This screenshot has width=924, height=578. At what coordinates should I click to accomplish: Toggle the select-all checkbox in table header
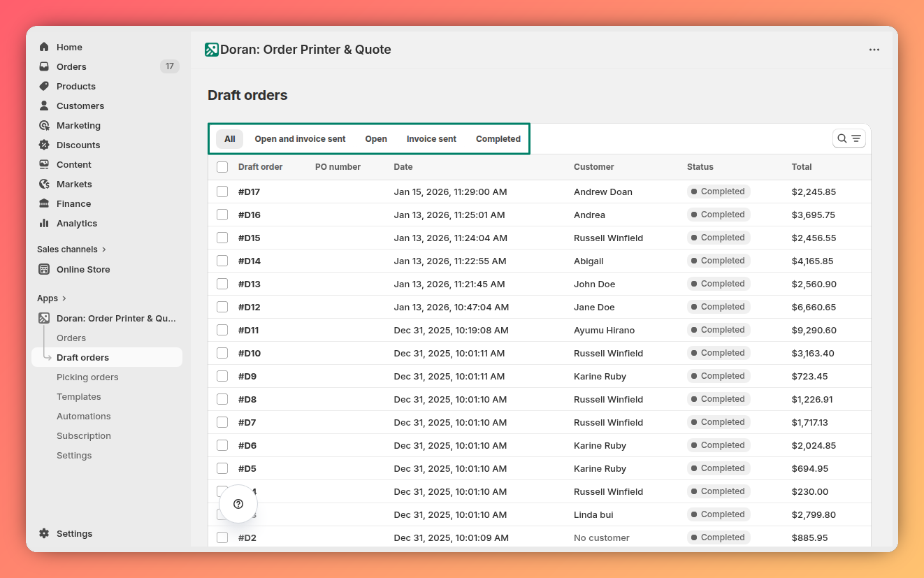coord(222,167)
